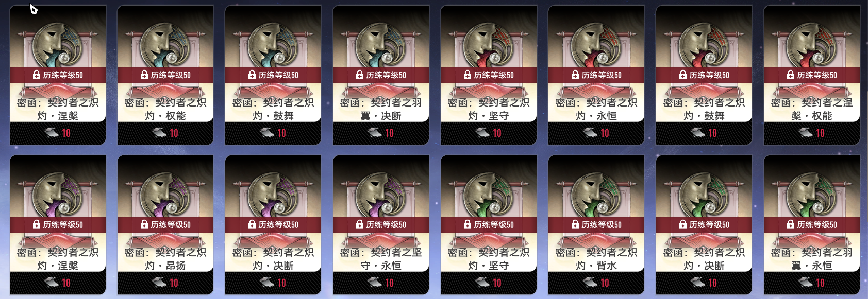
Task: Pick the 坚守·永恒 letter card
Action: pos(381,225)
